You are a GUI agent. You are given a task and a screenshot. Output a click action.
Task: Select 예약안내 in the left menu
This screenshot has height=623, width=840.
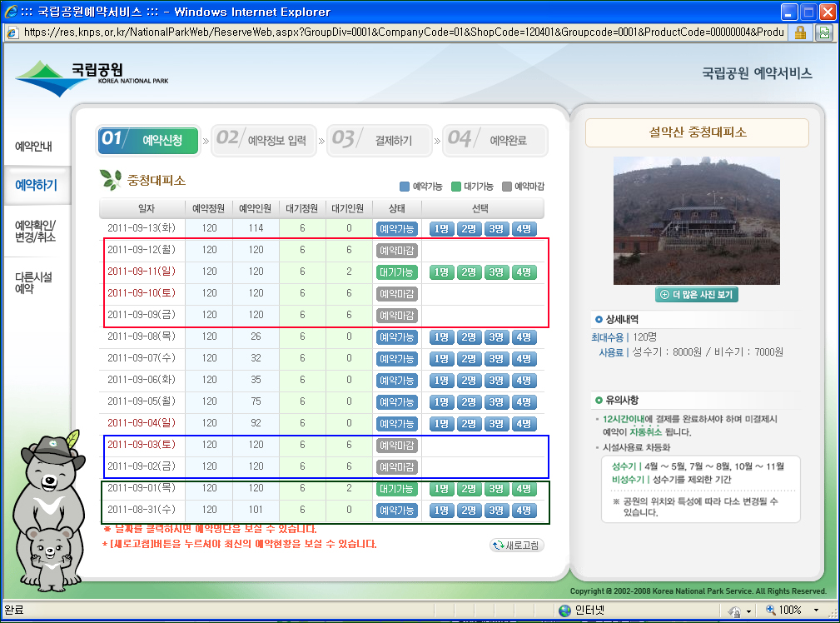point(34,147)
